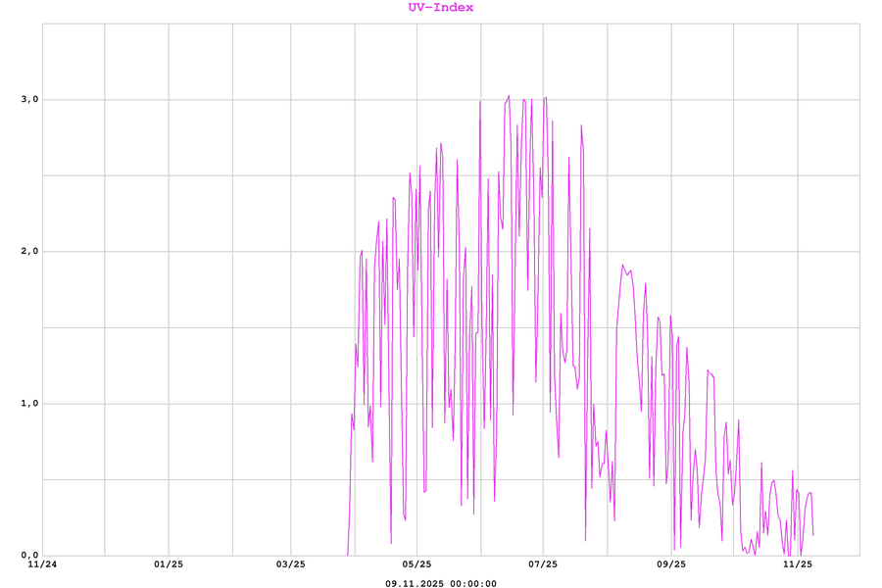The image size is (882, 588).
Task: Select the 03/25 x-axis date label
Action: coord(291,564)
